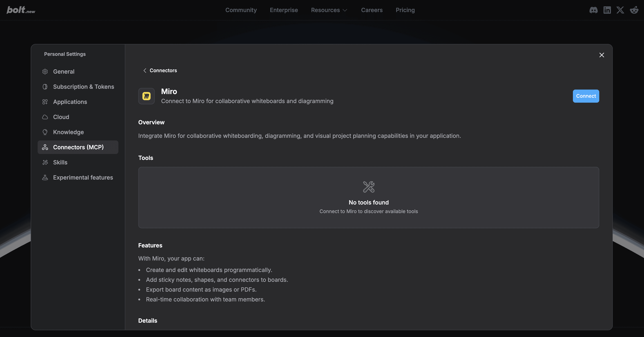Open the Pricing link
Image resolution: width=644 pixels, height=337 pixels.
[x=405, y=10]
